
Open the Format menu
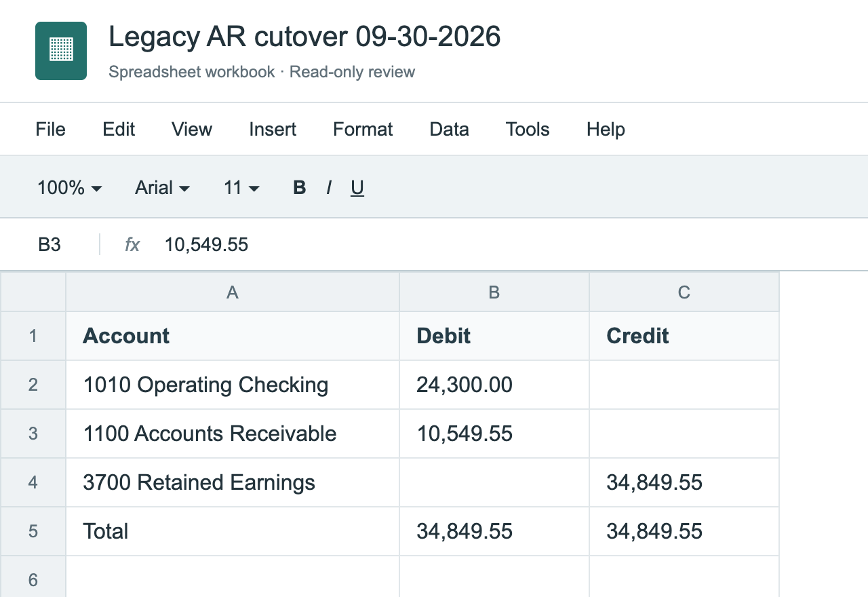pos(363,129)
